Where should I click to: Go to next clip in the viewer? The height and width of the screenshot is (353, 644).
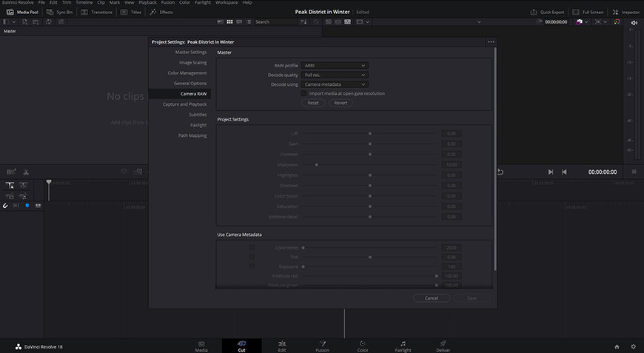pyautogui.click(x=550, y=172)
